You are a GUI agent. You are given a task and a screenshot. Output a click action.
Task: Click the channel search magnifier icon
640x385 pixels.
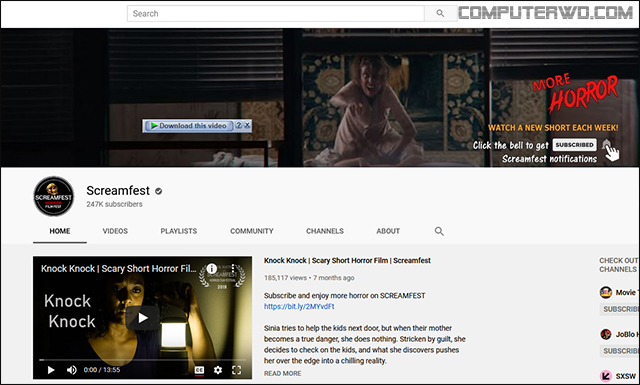pyautogui.click(x=439, y=231)
